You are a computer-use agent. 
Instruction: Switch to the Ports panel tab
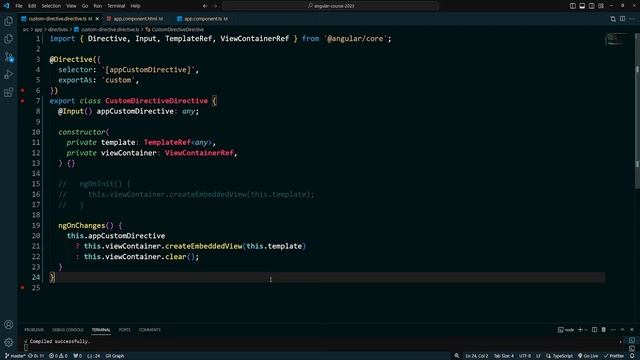[124, 330]
